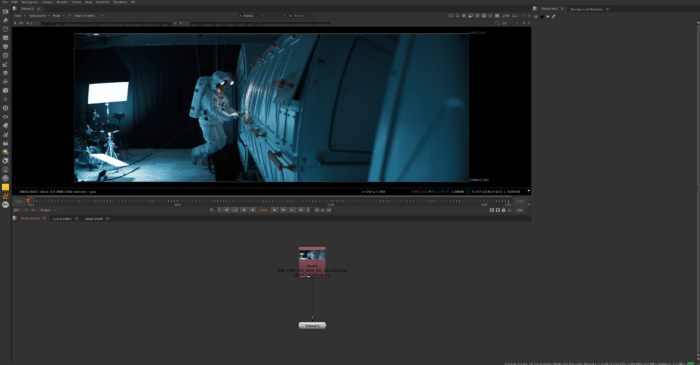Click the white round icon at toolbar bottom
This screenshot has width=700, height=365.
5,204
